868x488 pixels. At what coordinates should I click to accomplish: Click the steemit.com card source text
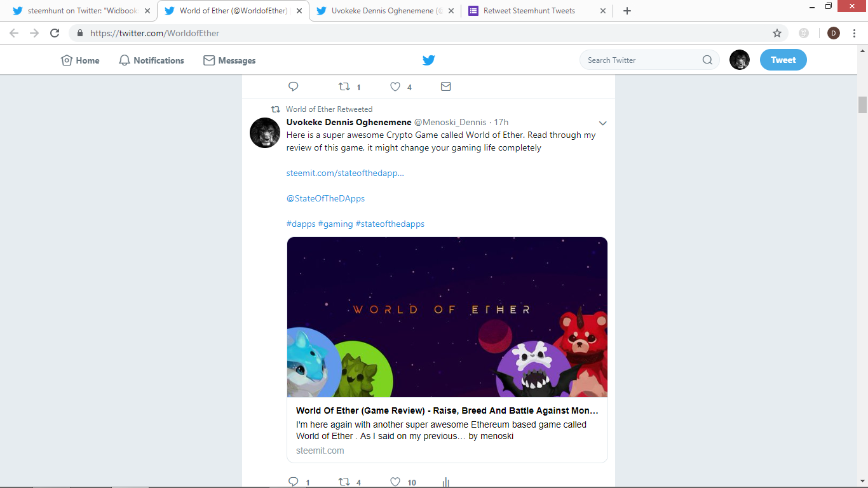320,451
